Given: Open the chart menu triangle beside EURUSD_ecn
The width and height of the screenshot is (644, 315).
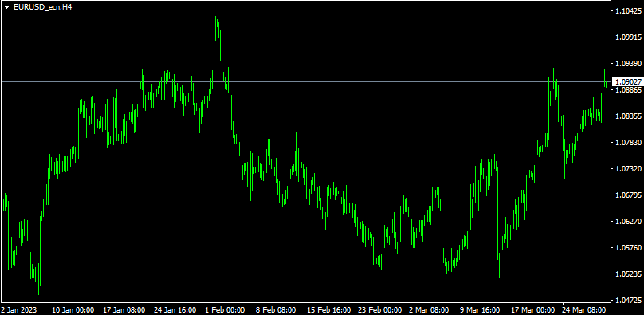Looking at the screenshot, I should (6, 7).
